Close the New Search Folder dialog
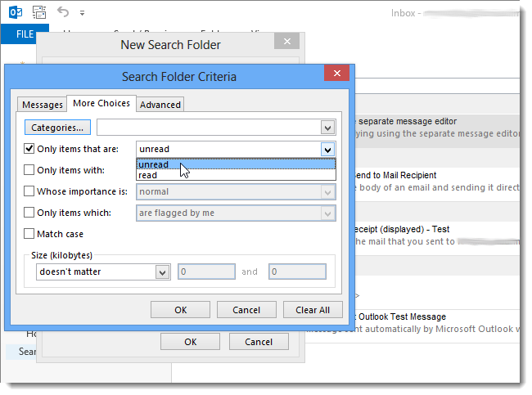The image size is (532, 395). (x=287, y=42)
